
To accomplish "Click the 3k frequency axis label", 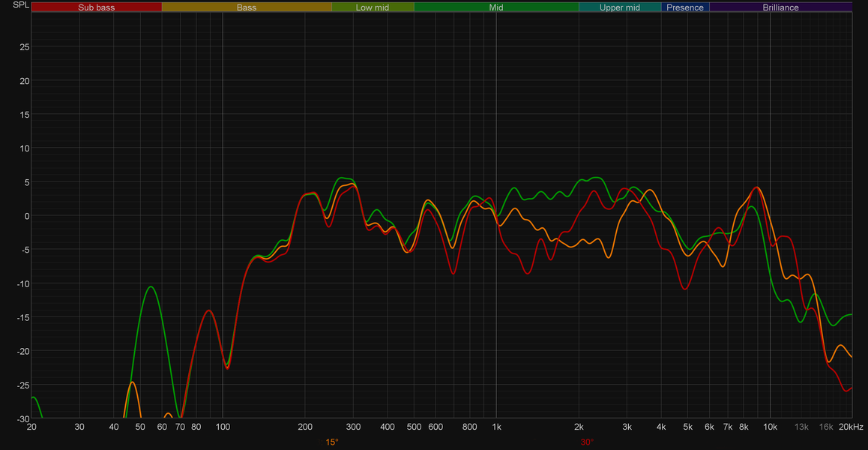I will coord(627,427).
